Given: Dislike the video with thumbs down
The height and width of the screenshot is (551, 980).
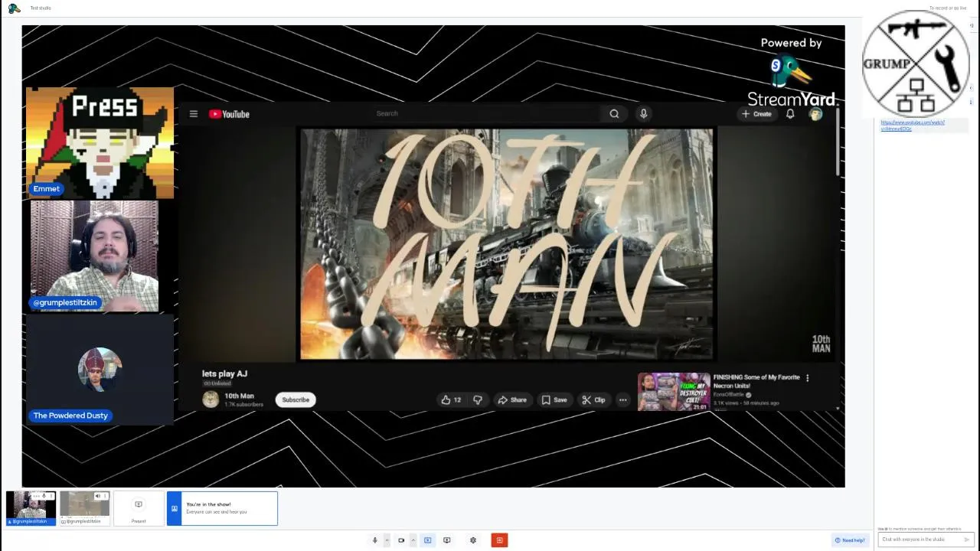Looking at the screenshot, I should coord(478,399).
